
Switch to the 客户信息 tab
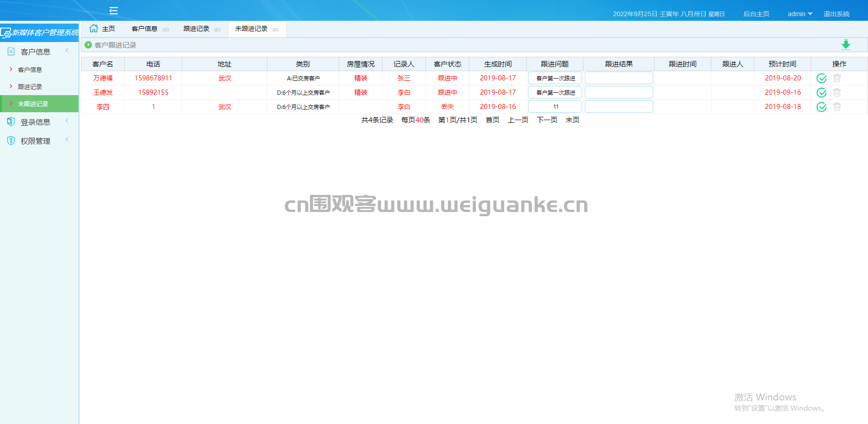(145, 29)
